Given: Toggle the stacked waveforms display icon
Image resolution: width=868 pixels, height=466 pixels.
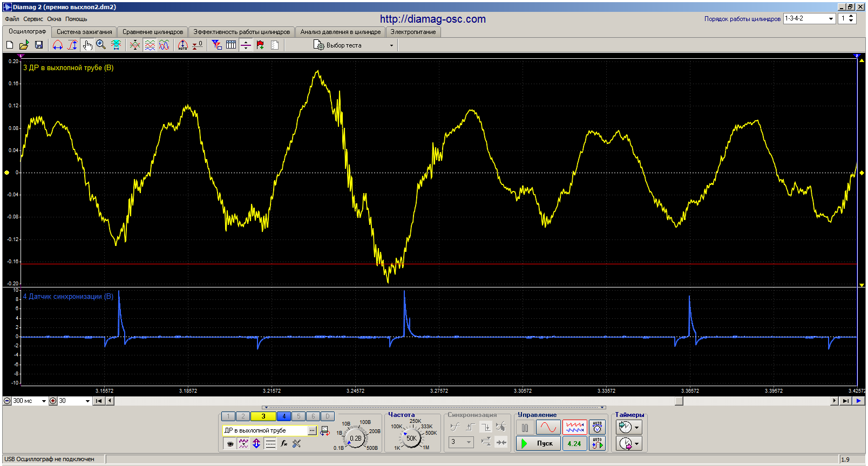Looking at the screenshot, I should (150, 45).
